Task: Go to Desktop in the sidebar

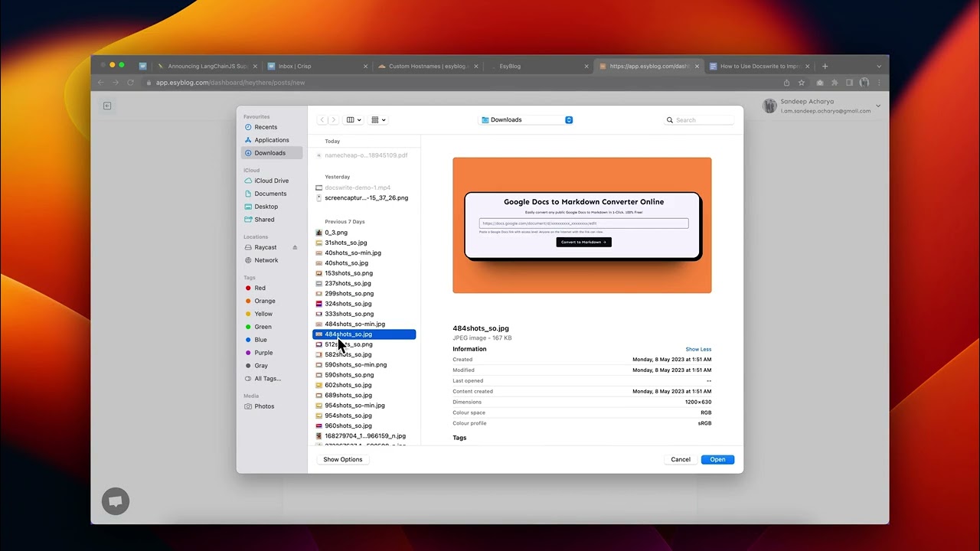Action: coord(266,207)
